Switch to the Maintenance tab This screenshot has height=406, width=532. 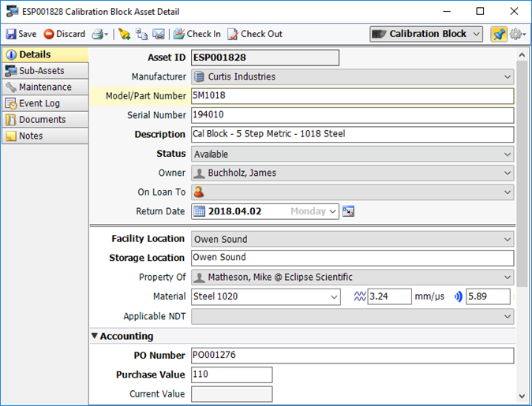(45, 87)
